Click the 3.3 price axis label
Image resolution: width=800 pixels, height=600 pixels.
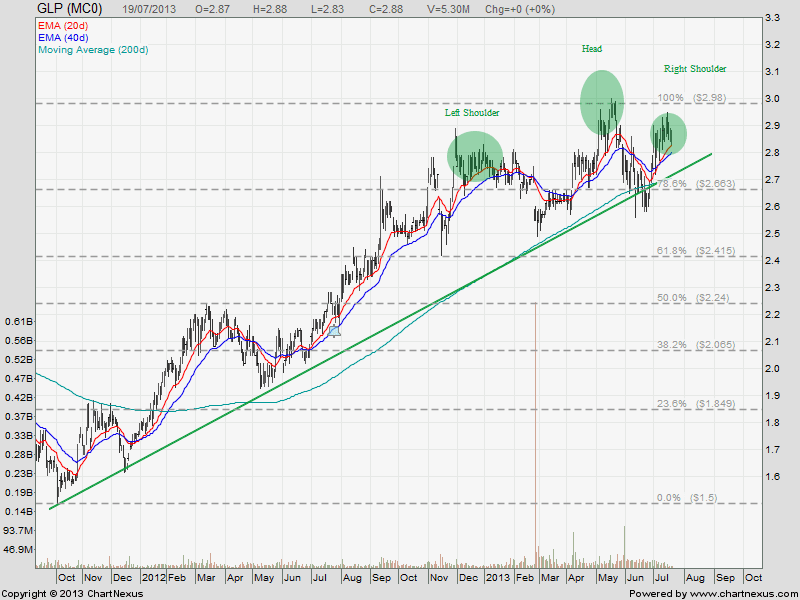(772, 18)
